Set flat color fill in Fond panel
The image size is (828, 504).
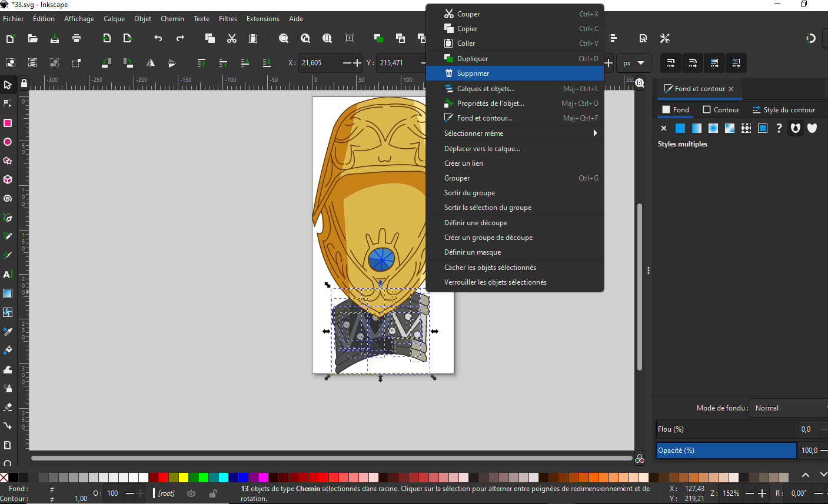point(680,128)
